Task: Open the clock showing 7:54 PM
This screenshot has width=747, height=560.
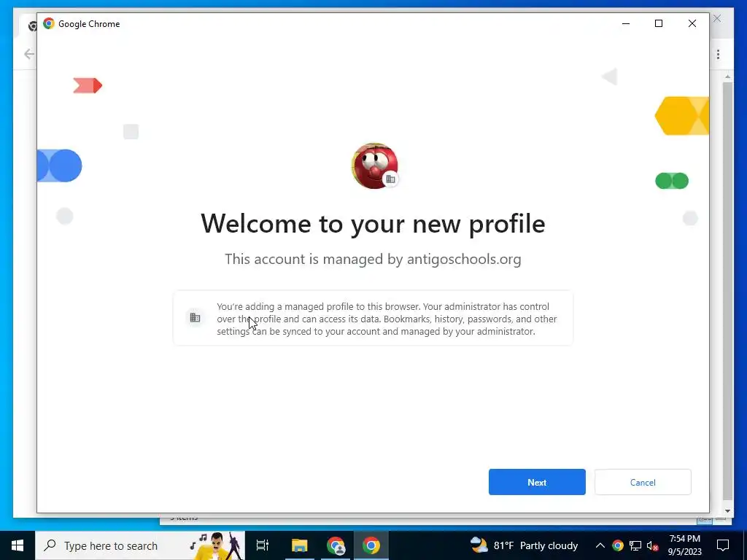Action: (684, 545)
